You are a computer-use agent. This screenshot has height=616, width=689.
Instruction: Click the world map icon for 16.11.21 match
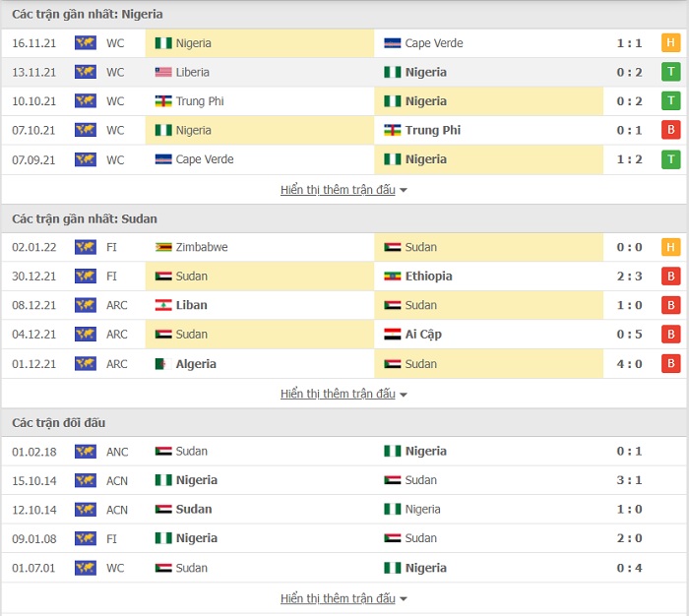click(86, 43)
